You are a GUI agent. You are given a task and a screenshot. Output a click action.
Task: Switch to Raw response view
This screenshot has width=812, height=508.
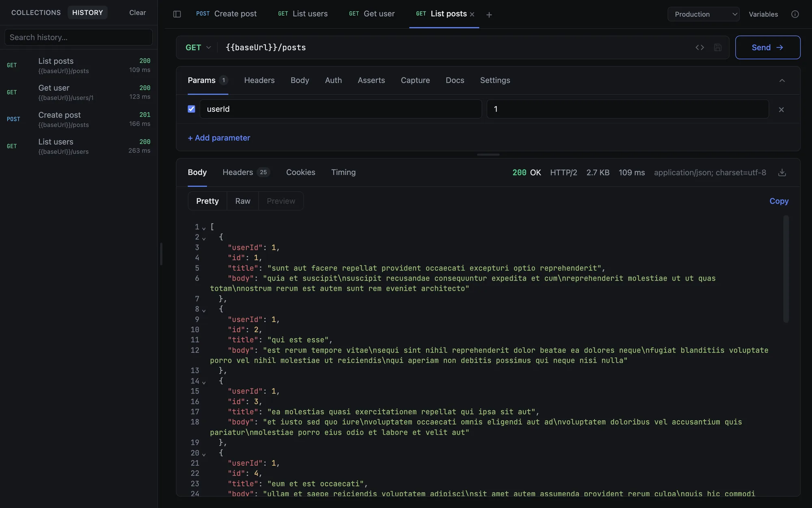point(243,201)
